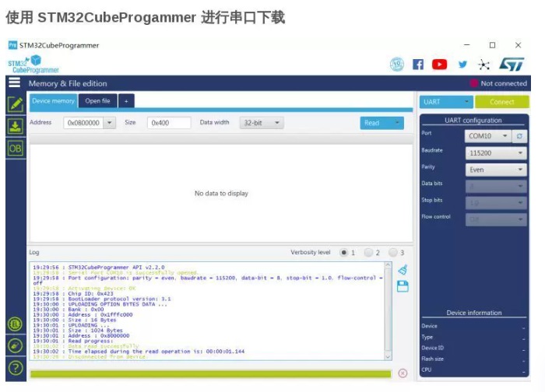Save the log using the floppy icon
This screenshot has height=392, width=545.
coord(403,286)
